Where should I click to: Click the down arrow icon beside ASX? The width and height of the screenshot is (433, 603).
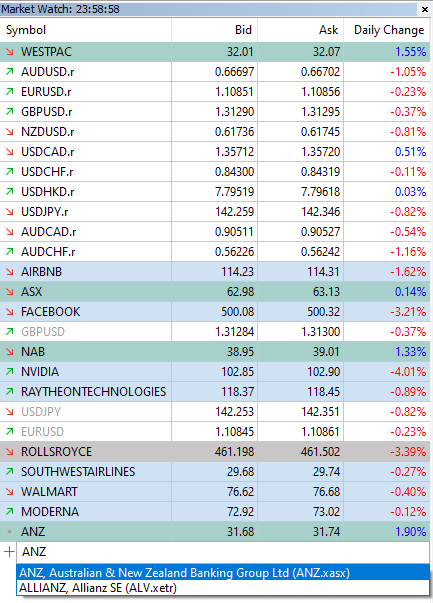[x=10, y=292]
